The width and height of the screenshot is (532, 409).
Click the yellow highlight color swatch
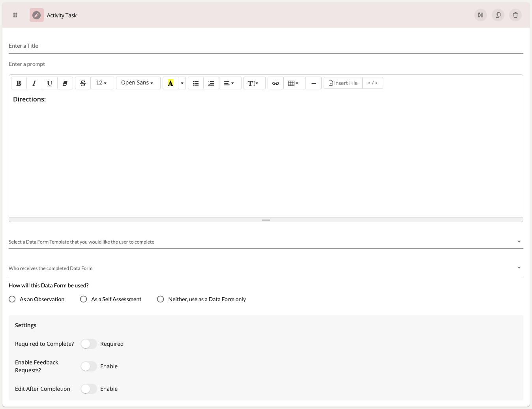(170, 83)
